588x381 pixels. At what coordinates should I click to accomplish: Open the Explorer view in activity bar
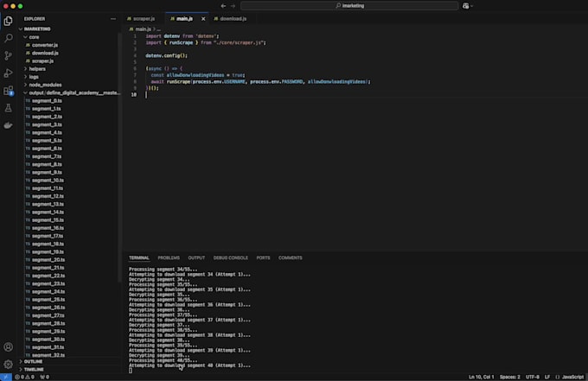[x=9, y=21]
